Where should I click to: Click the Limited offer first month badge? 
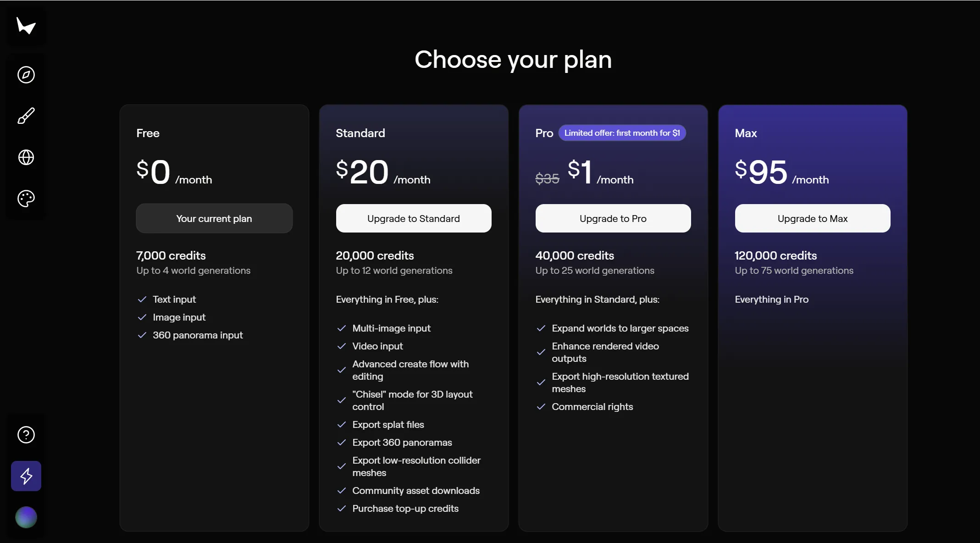click(622, 133)
